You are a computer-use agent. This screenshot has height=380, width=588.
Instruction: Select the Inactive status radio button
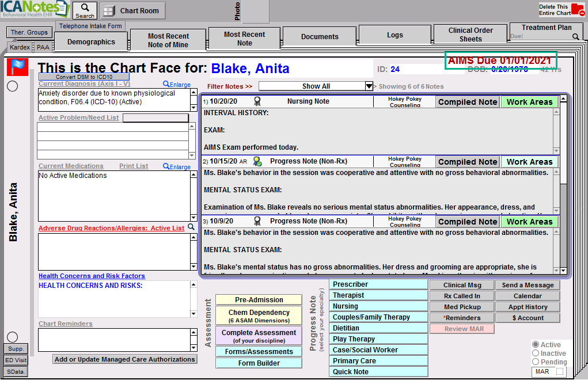coord(536,354)
